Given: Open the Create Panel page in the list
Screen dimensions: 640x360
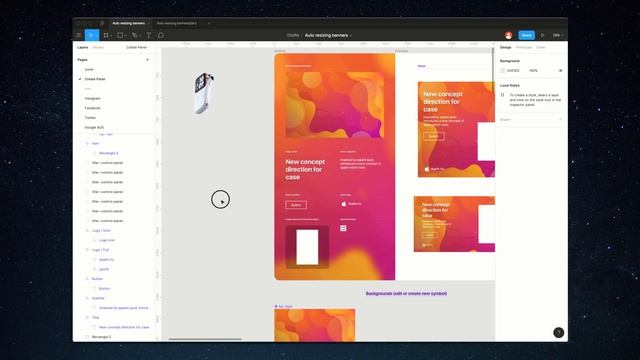Looking at the screenshot, I should 95,79.
